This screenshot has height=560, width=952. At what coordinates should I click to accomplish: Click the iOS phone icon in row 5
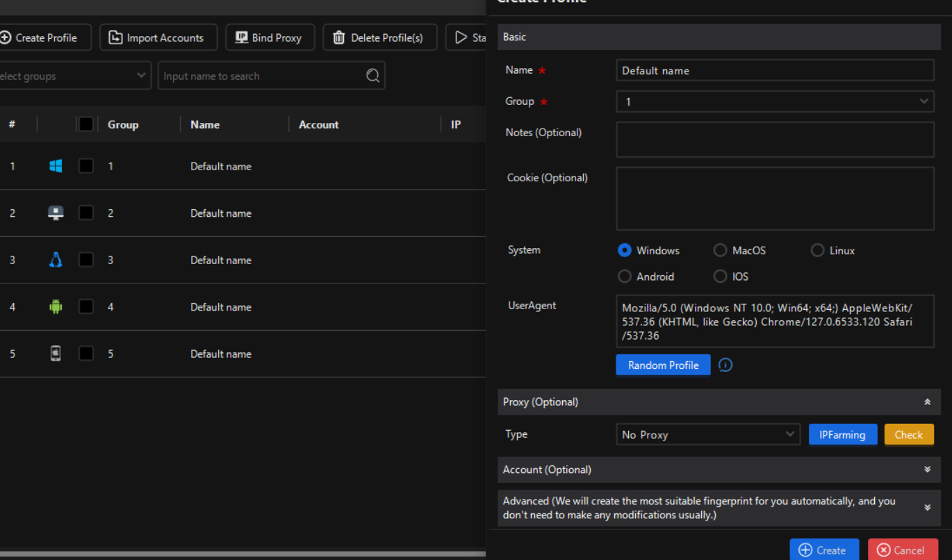56,354
